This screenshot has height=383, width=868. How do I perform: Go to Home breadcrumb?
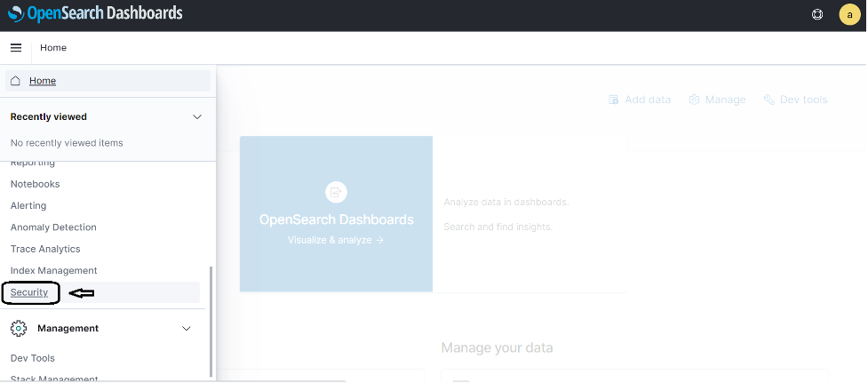pyautogui.click(x=53, y=48)
